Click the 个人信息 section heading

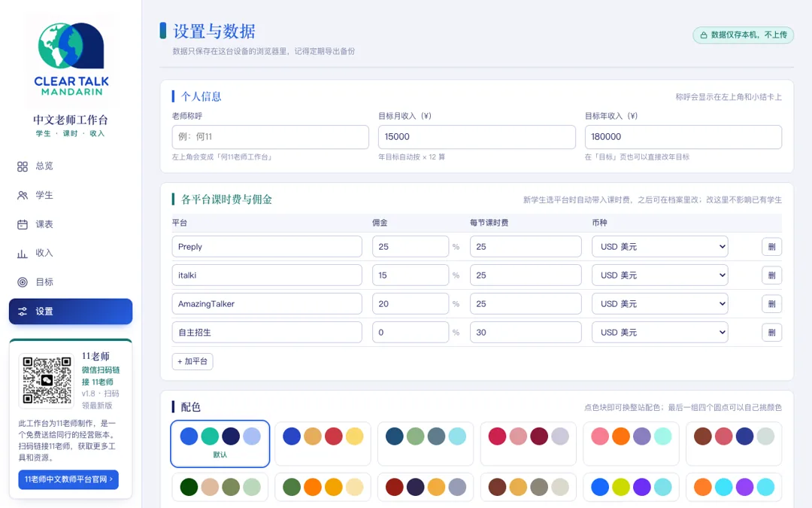click(201, 96)
